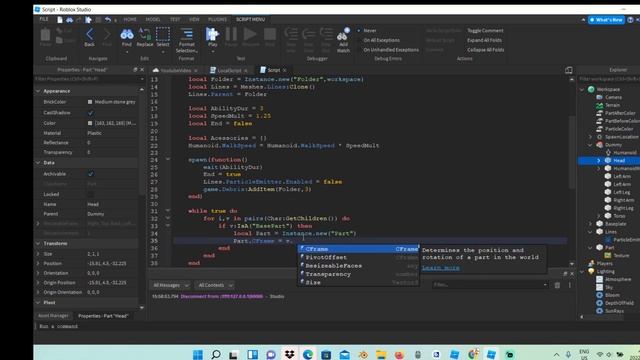Open Microsoft Edge from taskbar

point(308,354)
